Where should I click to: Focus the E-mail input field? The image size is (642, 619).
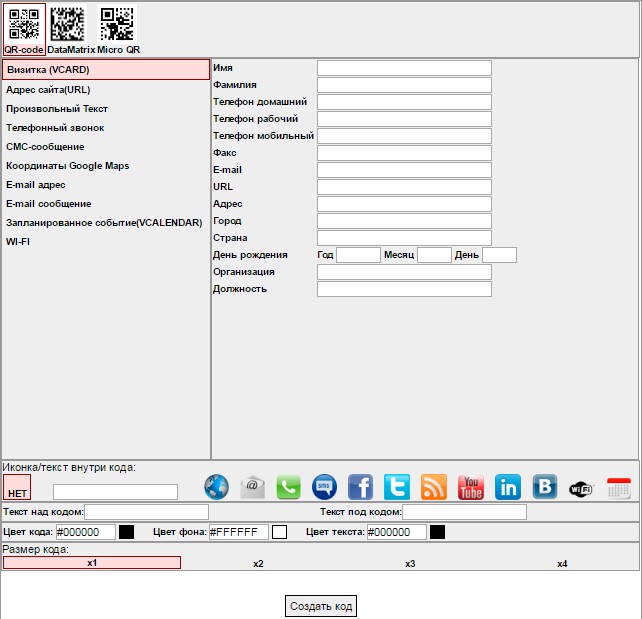point(404,170)
